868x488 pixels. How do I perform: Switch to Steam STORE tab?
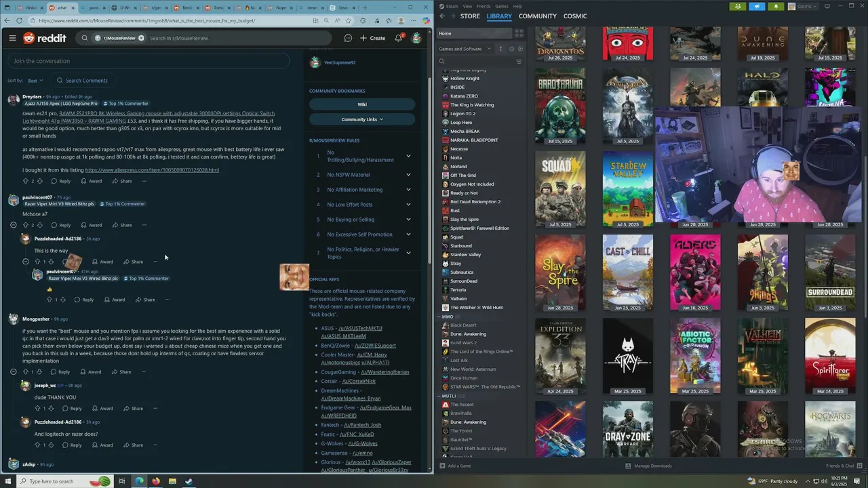click(470, 16)
